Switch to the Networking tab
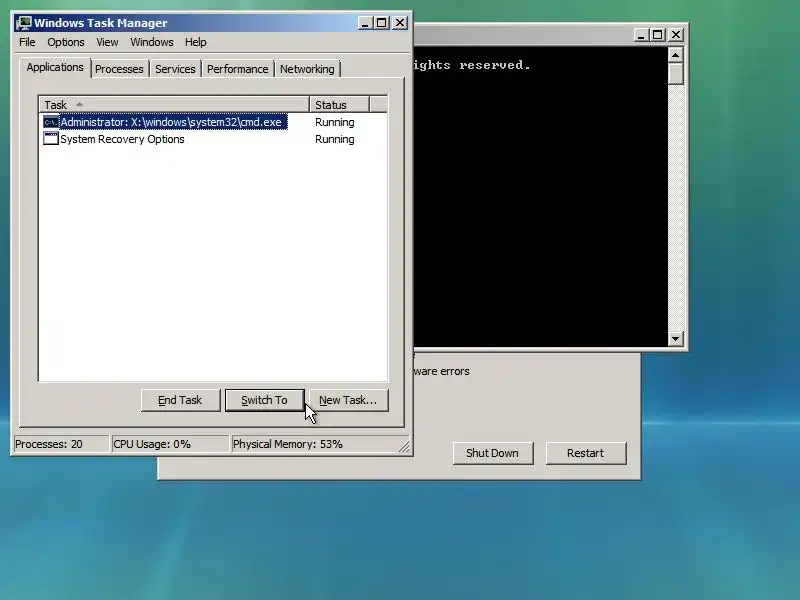This screenshot has height=600, width=800. pos(307,69)
